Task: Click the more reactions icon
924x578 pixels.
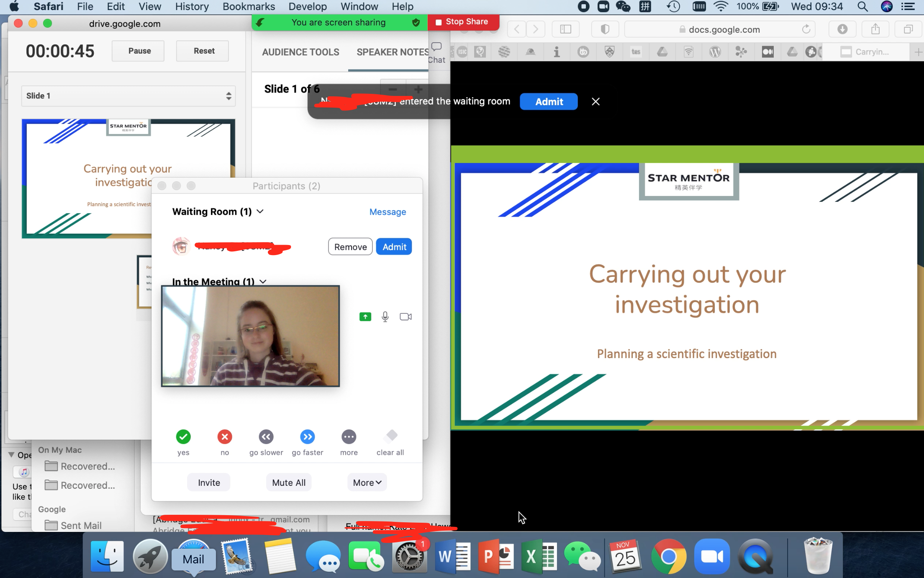Action: [x=349, y=437]
